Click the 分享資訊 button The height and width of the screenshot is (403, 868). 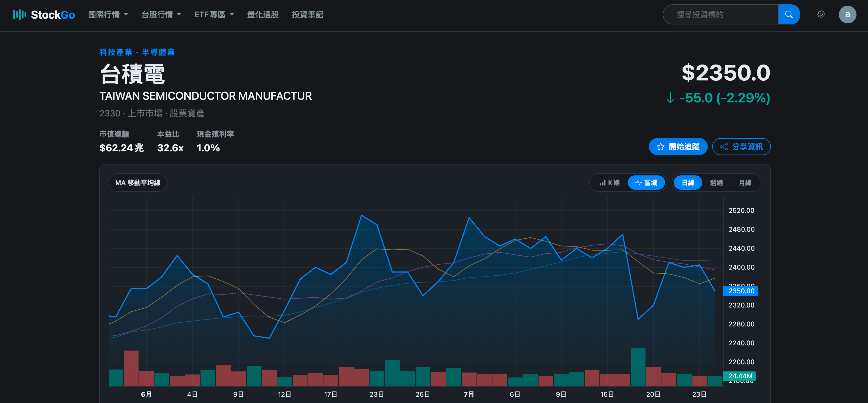click(x=741, y=147)
